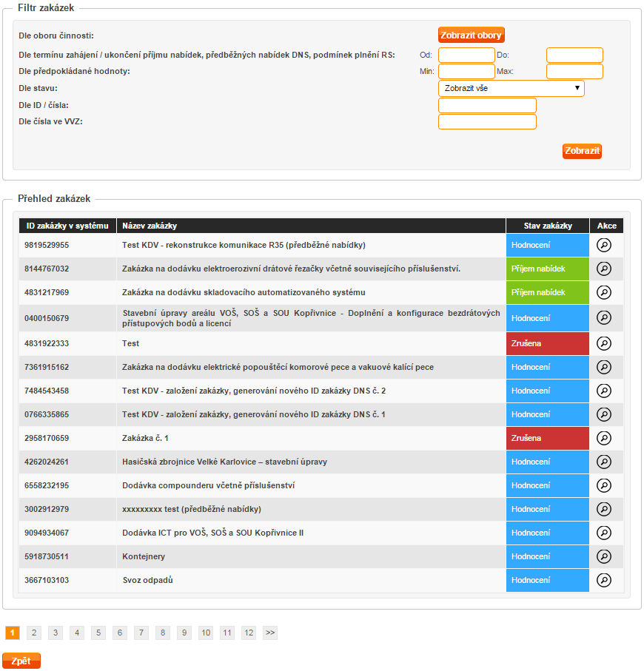
Task: Expand the Dle stavu 'Zobrazit vše' dropdown
Action: pyautogui.click(x=511, y=88)
